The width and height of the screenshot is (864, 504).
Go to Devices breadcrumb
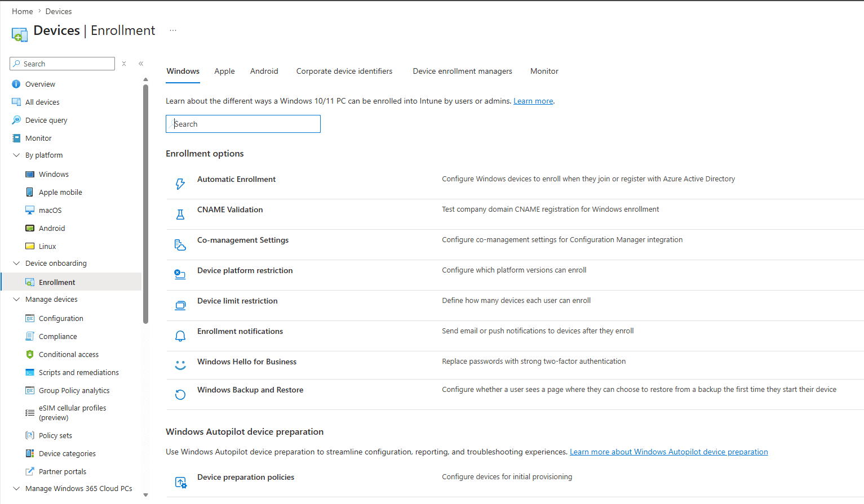click(59, 11)
